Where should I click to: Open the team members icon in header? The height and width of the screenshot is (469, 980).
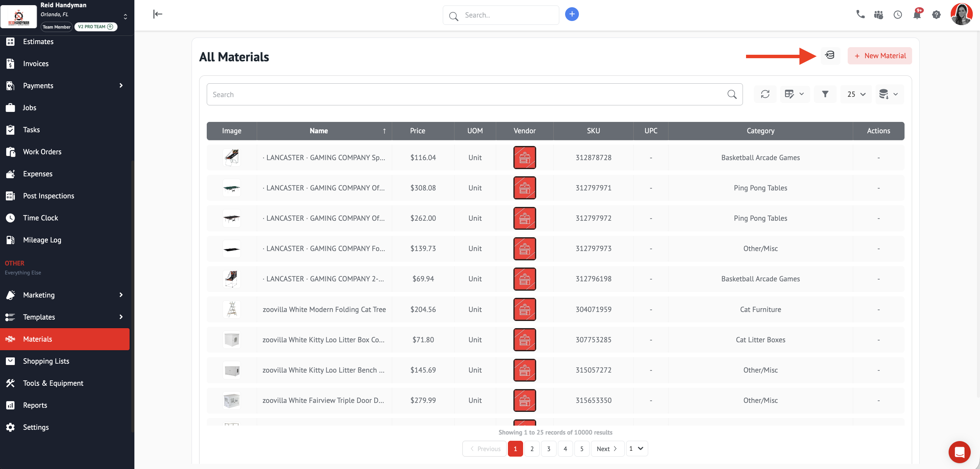point(878,15)
